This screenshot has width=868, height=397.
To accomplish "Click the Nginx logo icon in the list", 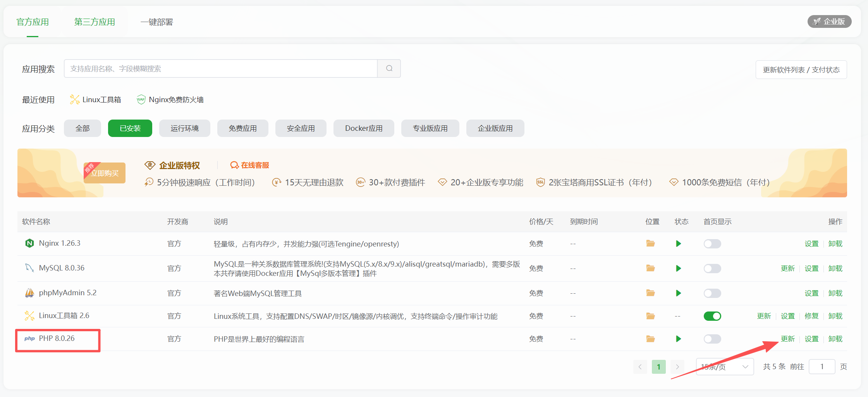I will pyautogui.click(x=29, y=243).
